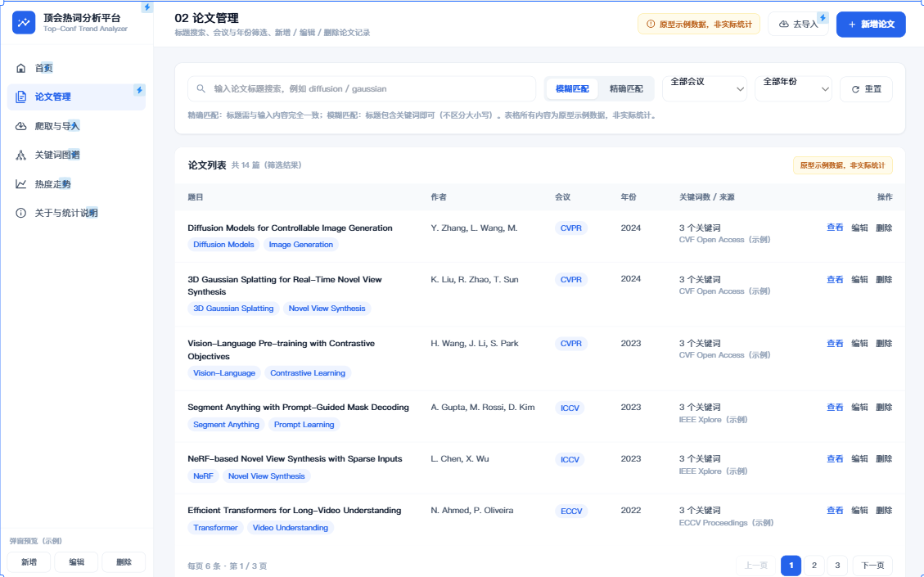
Task: Click the home icon beside 首页
Action: [21, 69]
